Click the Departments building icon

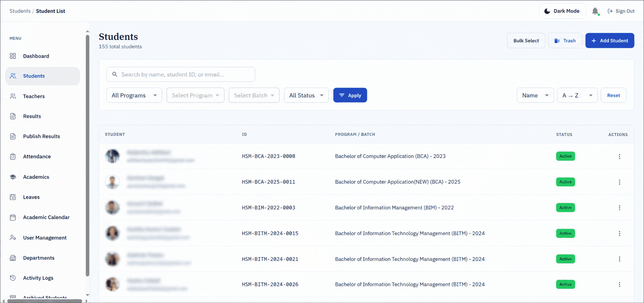click(x=13, y=258)
